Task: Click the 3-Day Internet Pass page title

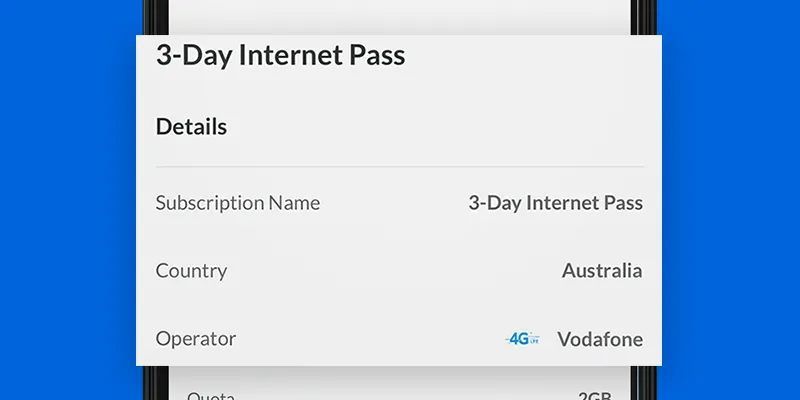Action: click(280, 55)
